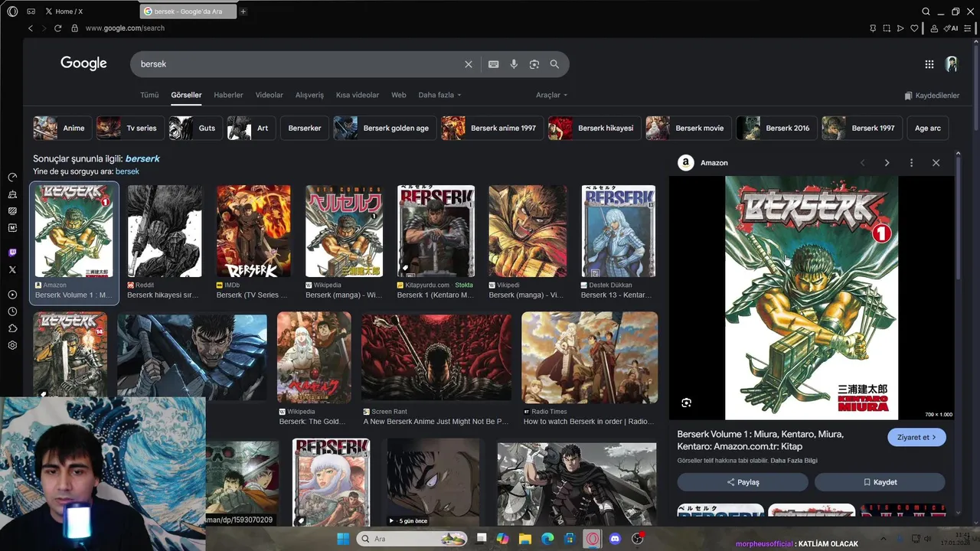Close the image preview panel

click(936, 163)
